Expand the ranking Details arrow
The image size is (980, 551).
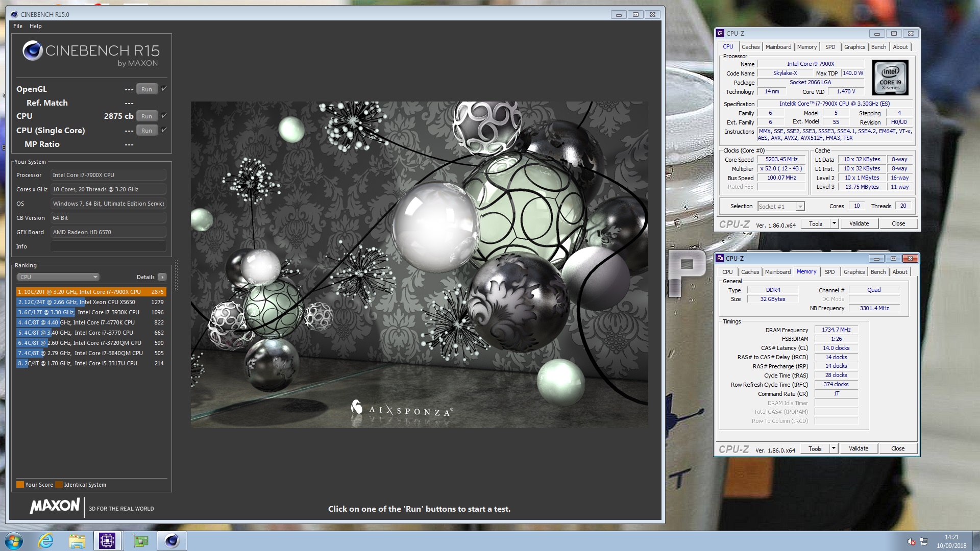pos(162,277)
